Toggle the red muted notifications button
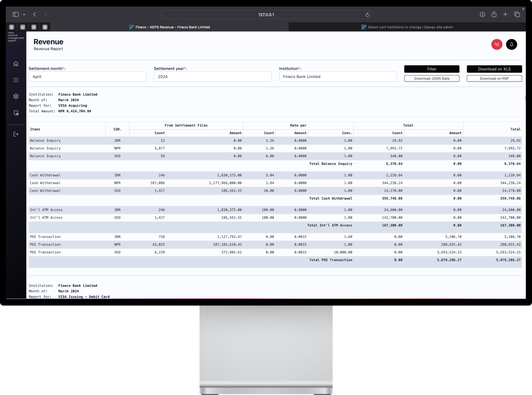Screen dimensions: 532x395 coord(496,44)
